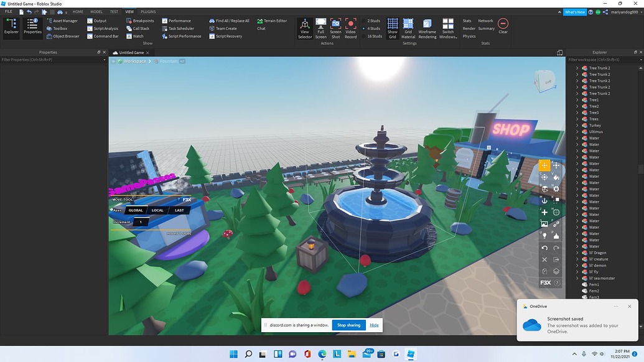This screenshot has height=362, width=644.
Task: Switch to the F3X Rotate tool
Action: coord(544,177)
